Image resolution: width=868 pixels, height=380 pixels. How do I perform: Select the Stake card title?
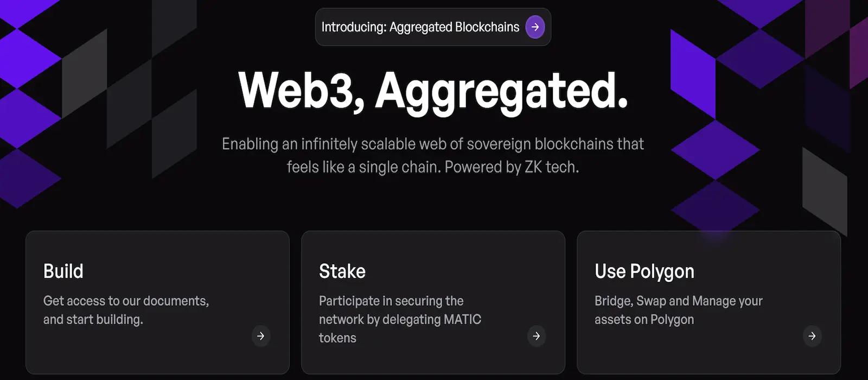tap(342, 271)
